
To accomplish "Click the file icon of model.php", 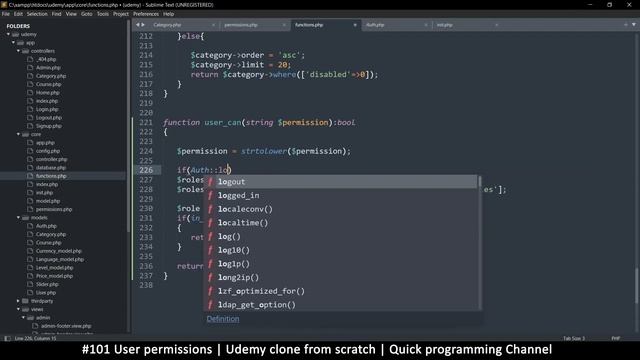I will point(30,201).
